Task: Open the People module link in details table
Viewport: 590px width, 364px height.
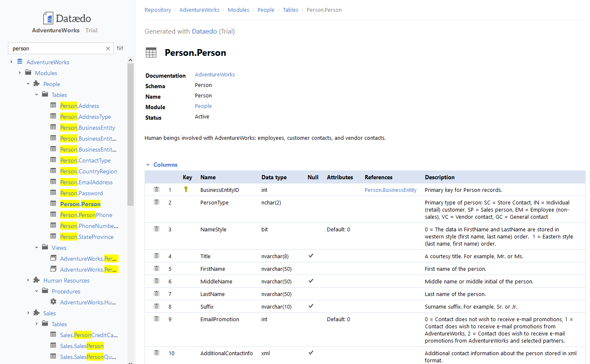Action: pyautogui.click(x=203, y=106)
